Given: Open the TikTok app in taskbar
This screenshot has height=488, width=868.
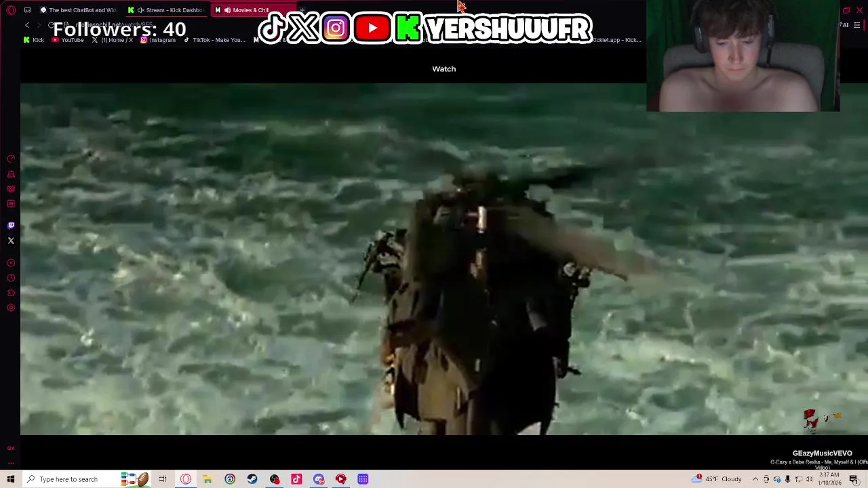Looking at the screenshot, I should (x=296, y=479).
